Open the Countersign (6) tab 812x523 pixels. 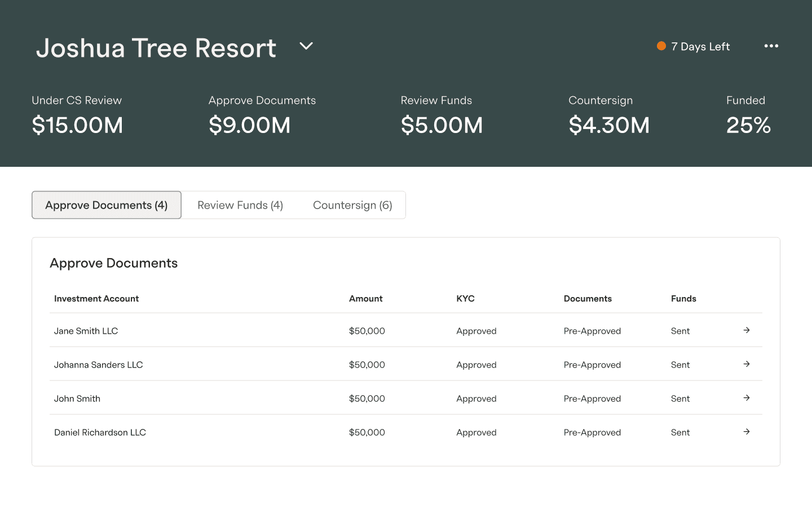tap(352, 205)
